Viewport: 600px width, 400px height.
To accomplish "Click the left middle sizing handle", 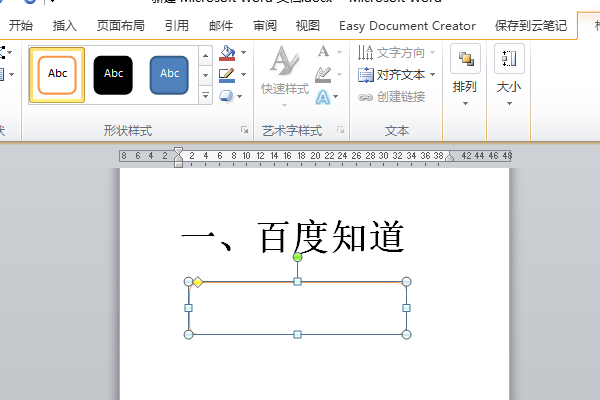I will pyautogui.click(x=188, y=308).
